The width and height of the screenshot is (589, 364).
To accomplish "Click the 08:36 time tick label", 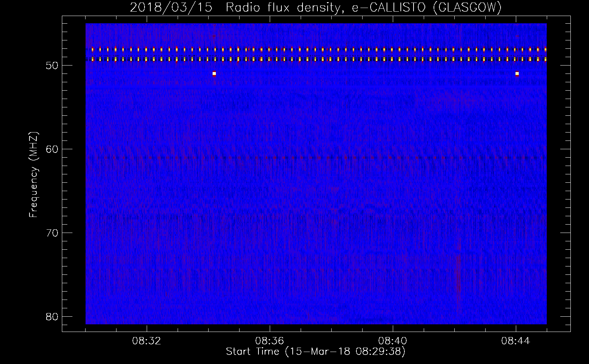I will [x=270, y=341].
